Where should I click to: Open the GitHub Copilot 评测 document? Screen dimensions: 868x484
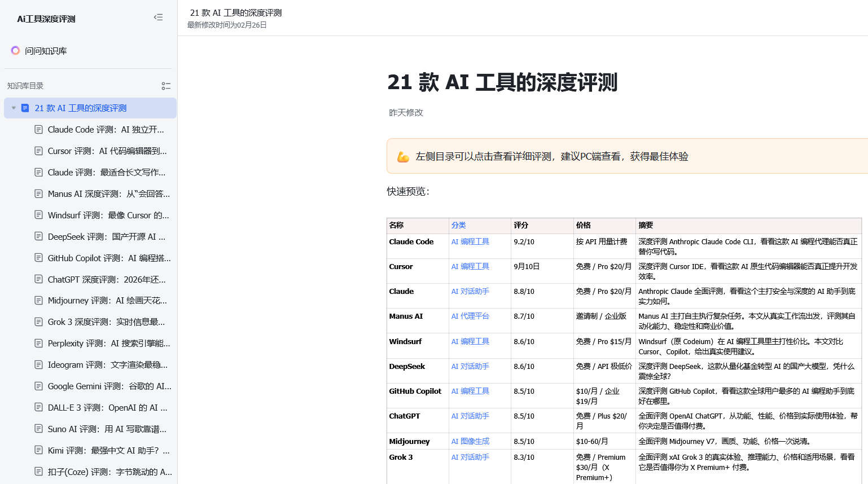coord(109,258)
